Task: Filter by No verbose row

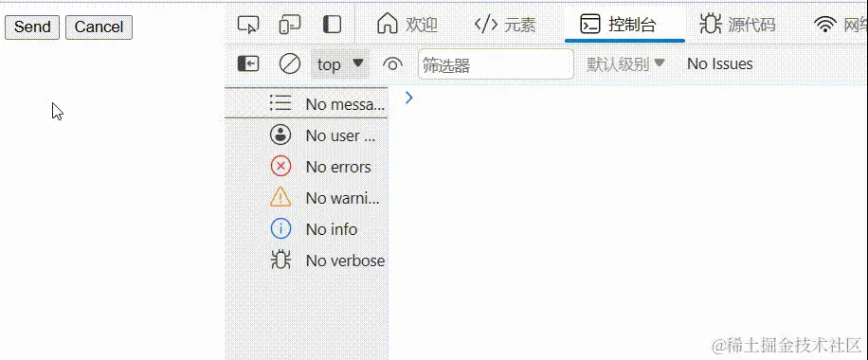Action: 306,261
